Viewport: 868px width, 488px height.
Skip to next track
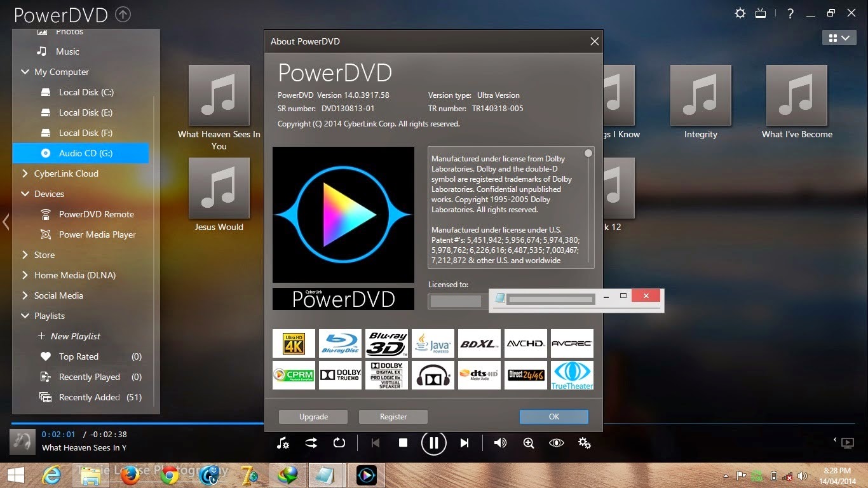(x=465, y=443)
